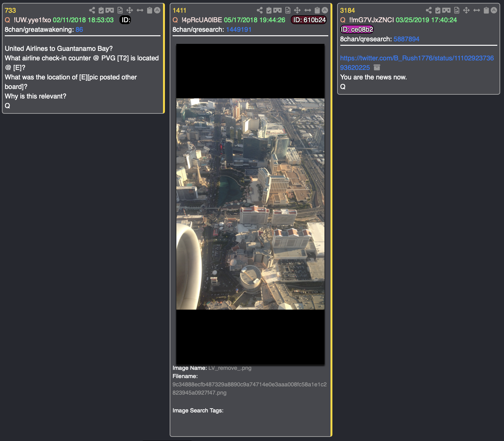Click timestamp 02/11/2018 18:53:03
This screenshot has height=441, width=504.
[x=83, y=20]
